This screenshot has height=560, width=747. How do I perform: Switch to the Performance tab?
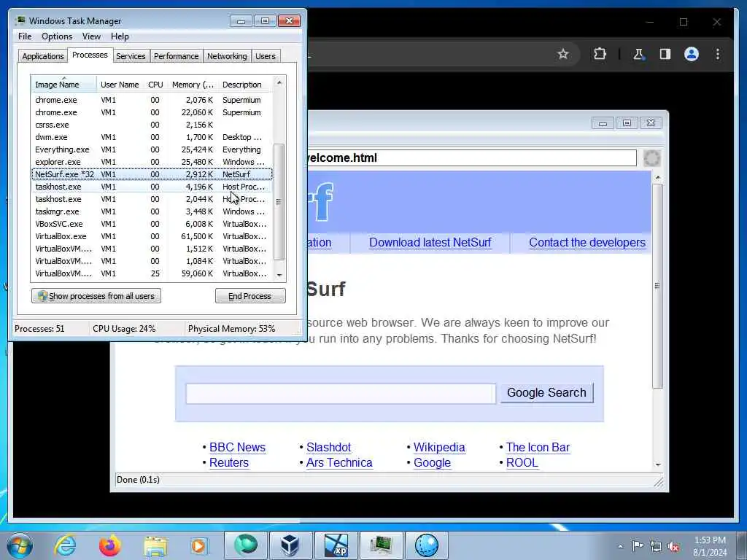[177, 56]
